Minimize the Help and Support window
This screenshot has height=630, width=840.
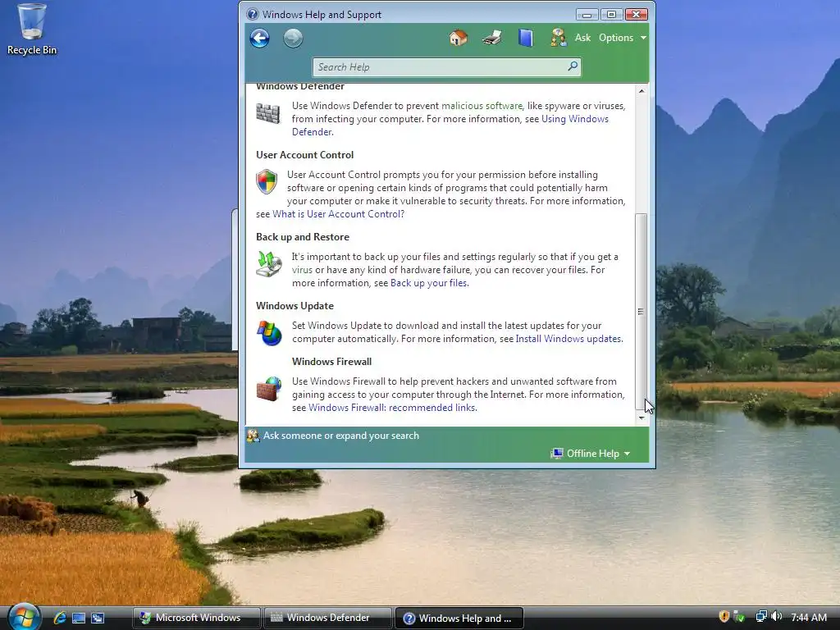587,15
